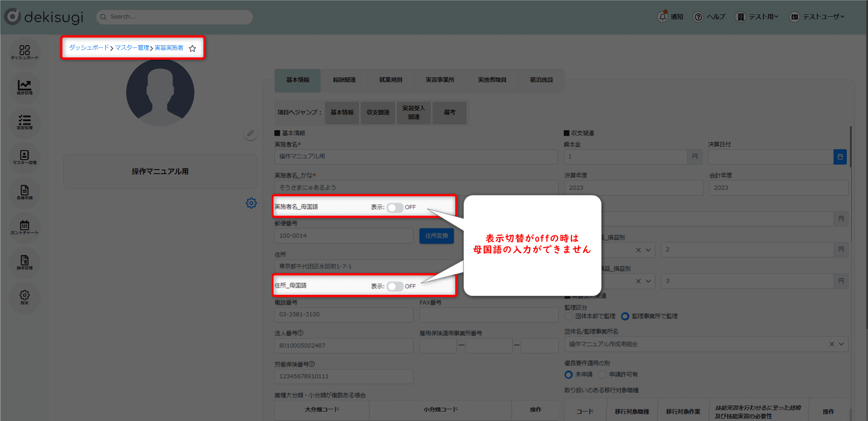Open the 決算日付 calendar picker
868x421 pixels.
840,157
